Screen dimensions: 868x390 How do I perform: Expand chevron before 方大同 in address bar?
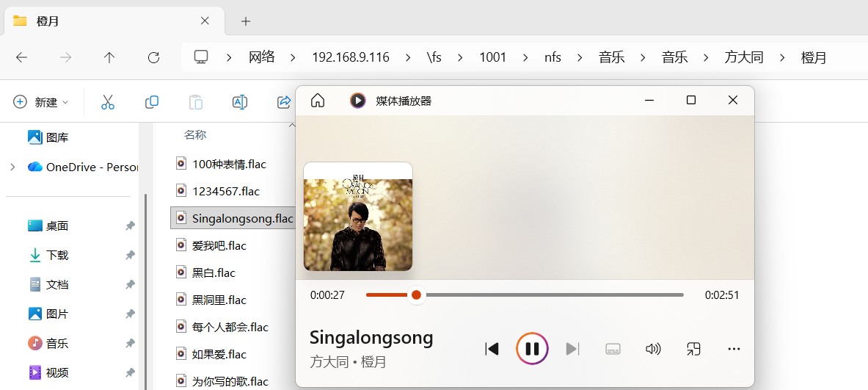pyautogui.click(x=707, y=57)
